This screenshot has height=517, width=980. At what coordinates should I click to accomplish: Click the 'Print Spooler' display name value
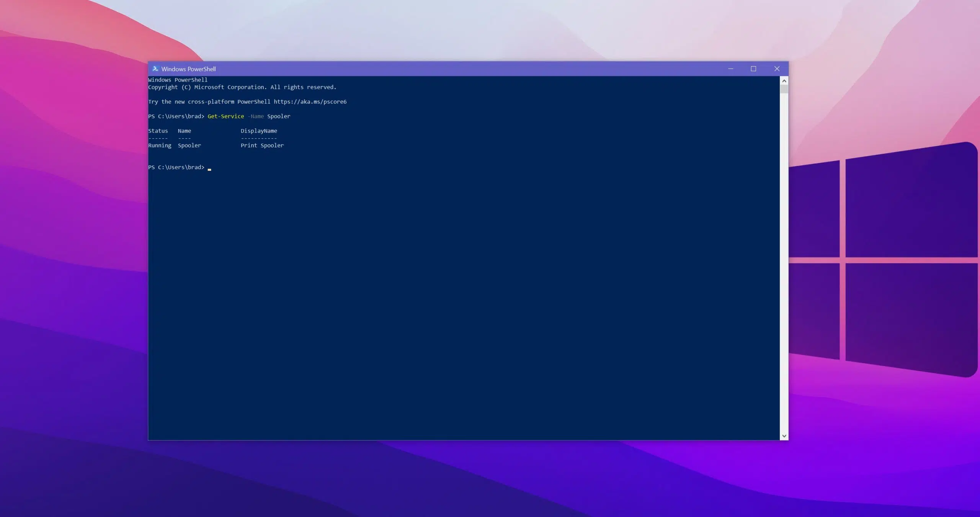(x=262, y=146)
